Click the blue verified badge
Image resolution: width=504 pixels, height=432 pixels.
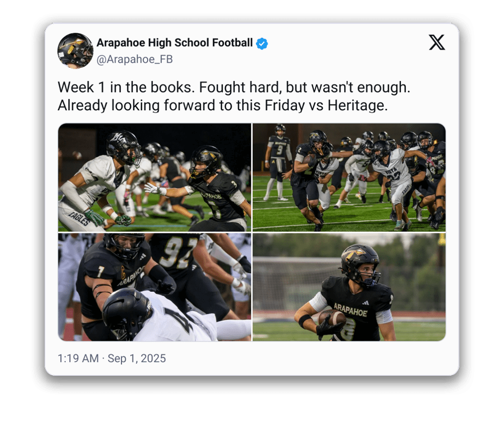coord(262,44)
